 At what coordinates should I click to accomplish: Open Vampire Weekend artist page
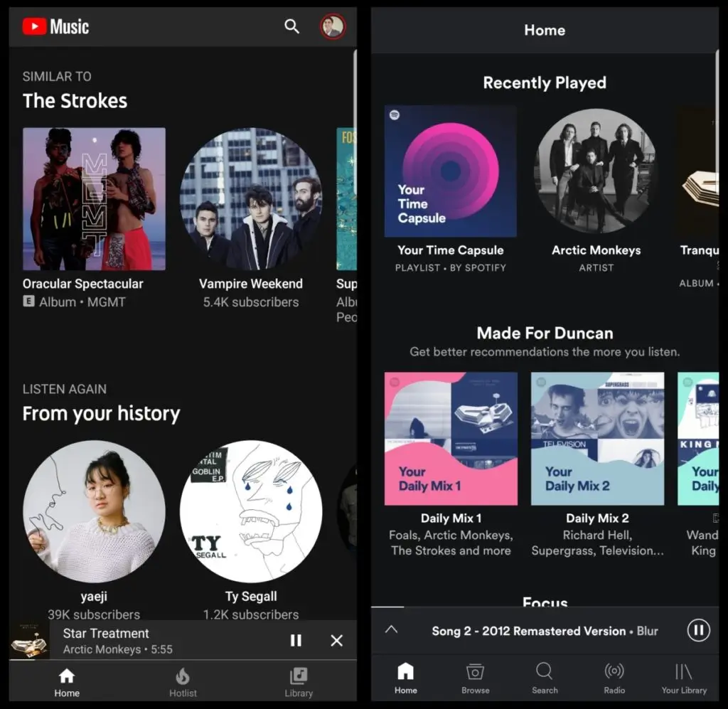pyautogui.click(x=250, y=199)
